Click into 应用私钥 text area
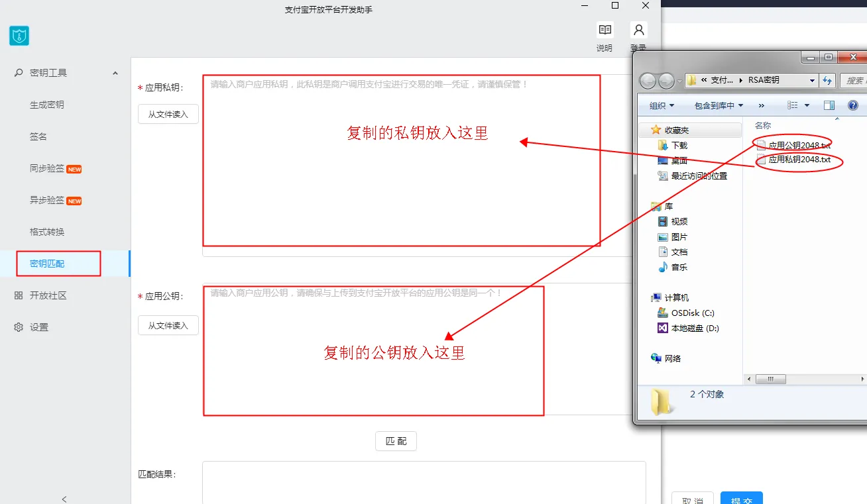867x504 pixels. tap(418, 165)
